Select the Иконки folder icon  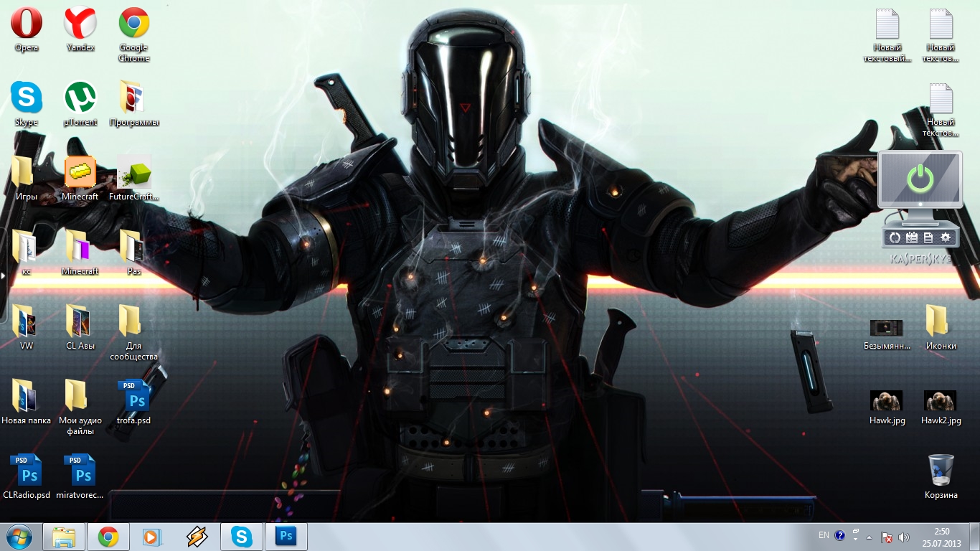[x=941, y=327]
